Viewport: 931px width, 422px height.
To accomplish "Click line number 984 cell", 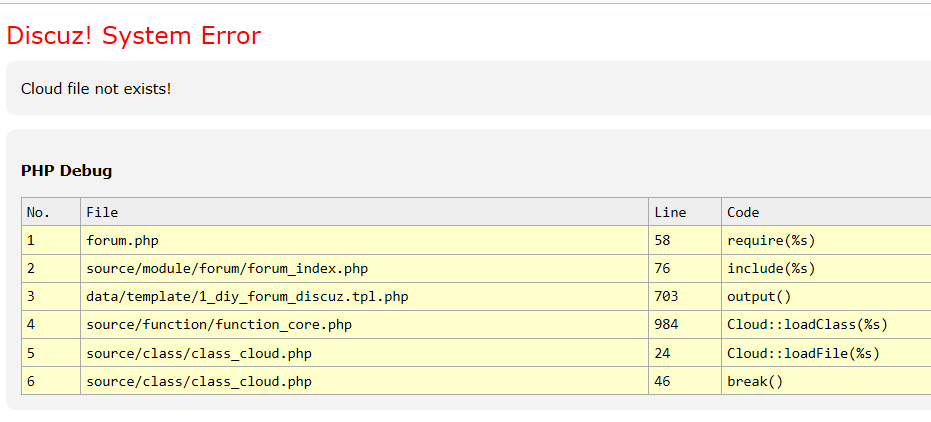I will click(666, 324).
